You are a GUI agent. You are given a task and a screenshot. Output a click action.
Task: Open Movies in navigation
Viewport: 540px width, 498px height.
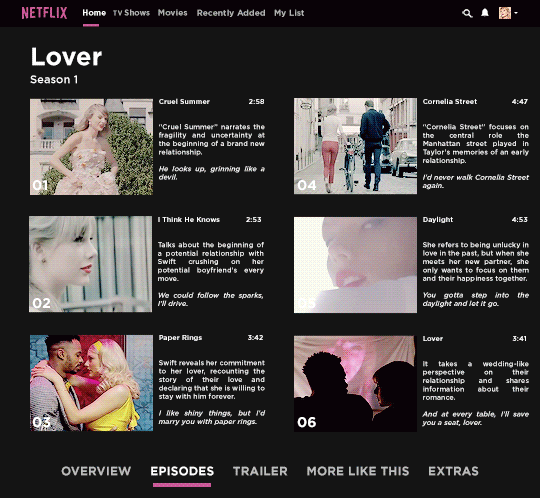[173, 13]
